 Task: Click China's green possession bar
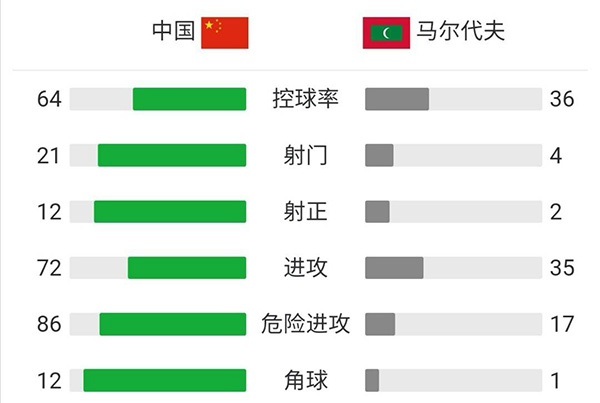point(189,99)
